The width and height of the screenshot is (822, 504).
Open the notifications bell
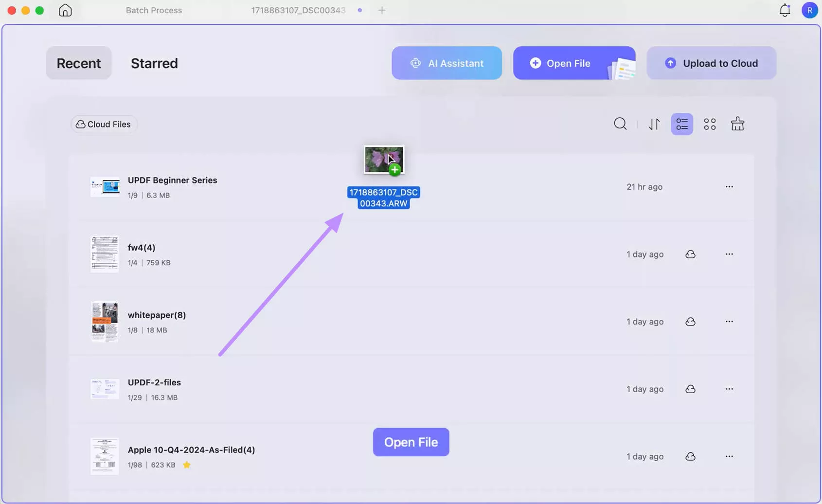tap(785, 10)
